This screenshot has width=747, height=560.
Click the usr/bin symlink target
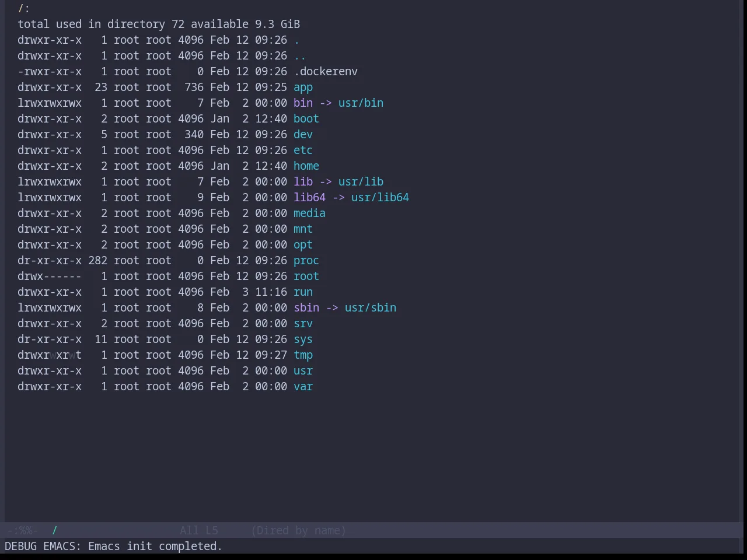pyautogui.click(x=361, y=103)
